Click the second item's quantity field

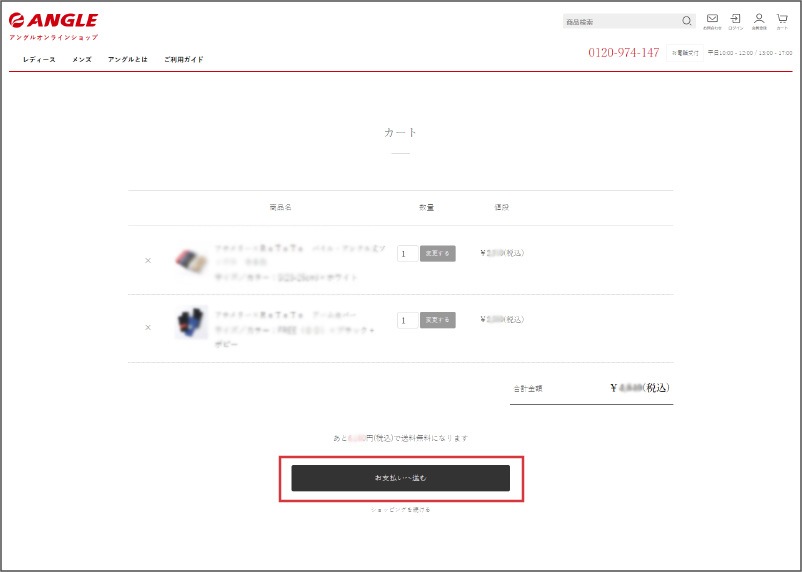click(407, 320)
